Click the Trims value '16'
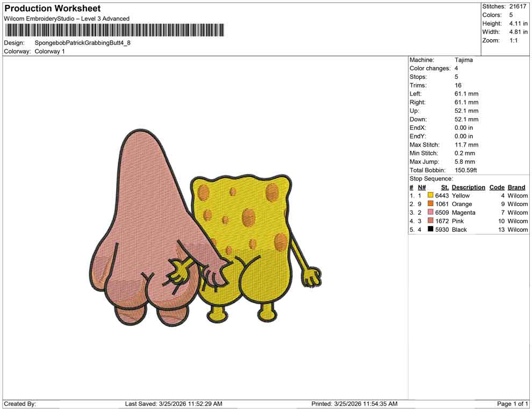This screenshot has height=409, width=532. [458, 85]
